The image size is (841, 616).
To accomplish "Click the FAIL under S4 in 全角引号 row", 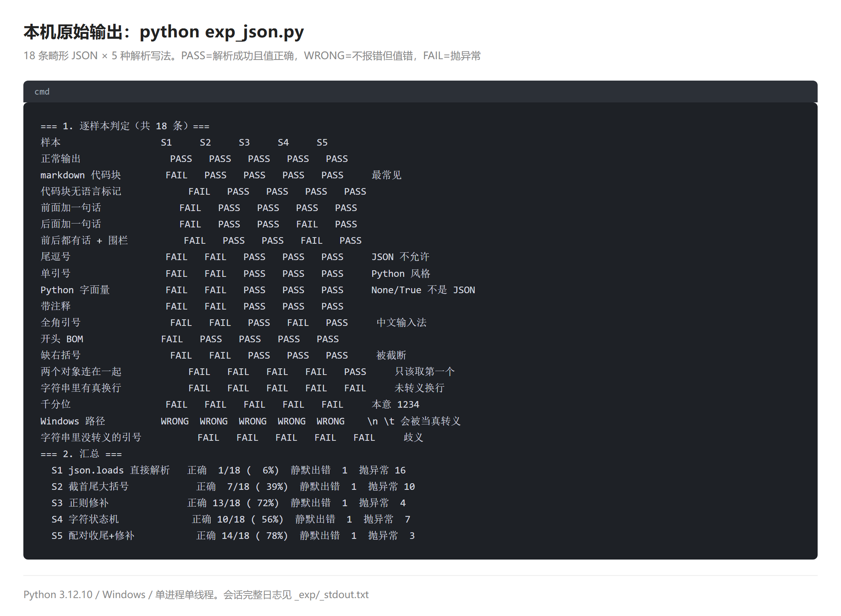I will click(x=298, y=323).
